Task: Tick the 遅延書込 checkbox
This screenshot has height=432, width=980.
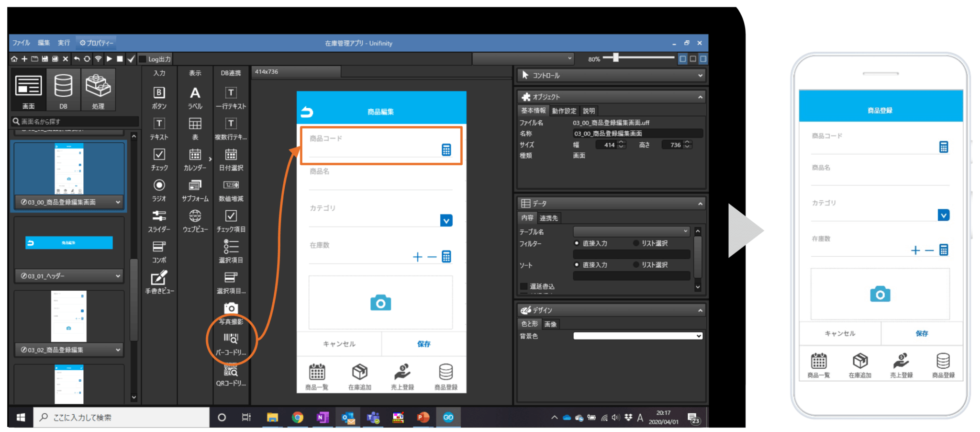Action: point(524,286)
